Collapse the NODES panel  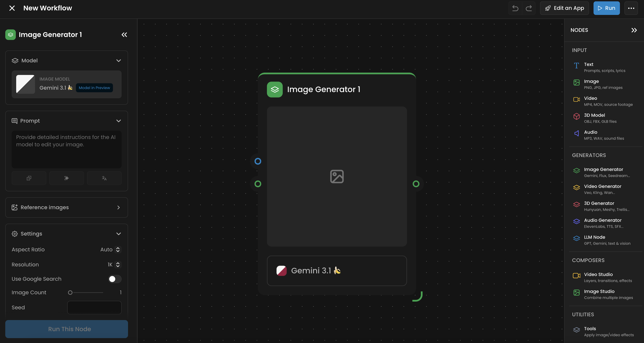pyautogui.click(x=634, y=30)
